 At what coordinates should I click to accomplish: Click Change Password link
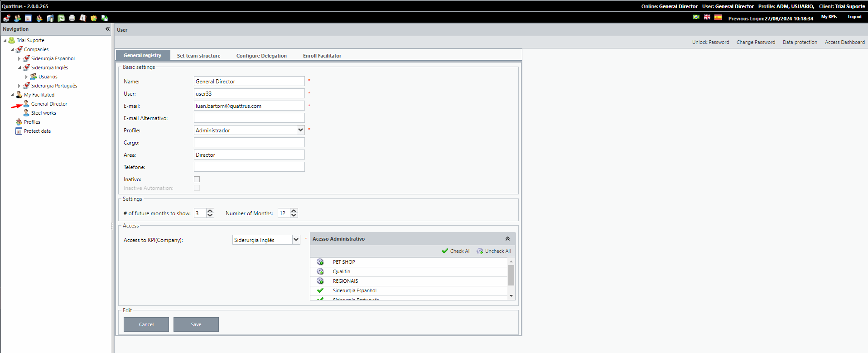[756, 42]
